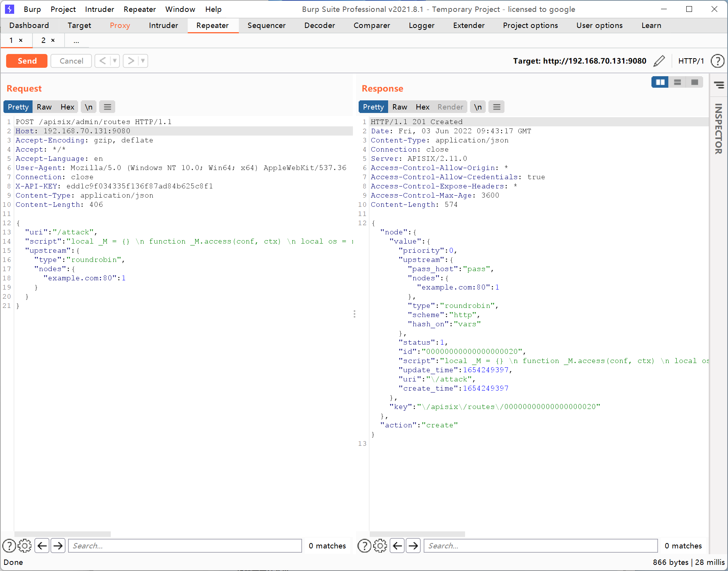Open the Project options tab
The image size is (728, 571).
click(530, 25)
